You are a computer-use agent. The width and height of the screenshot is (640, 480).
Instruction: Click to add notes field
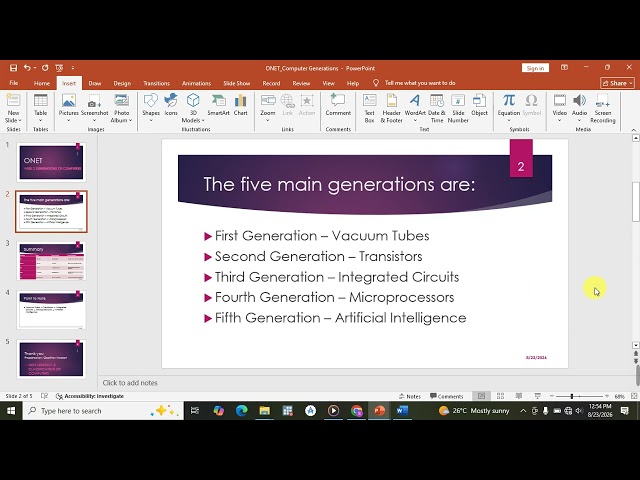[x=130, y=383]
